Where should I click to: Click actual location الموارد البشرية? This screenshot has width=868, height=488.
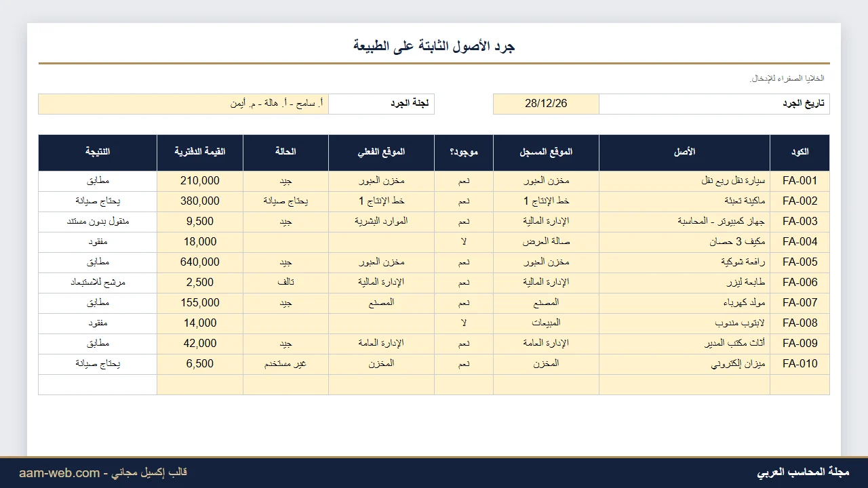point(381,222)
